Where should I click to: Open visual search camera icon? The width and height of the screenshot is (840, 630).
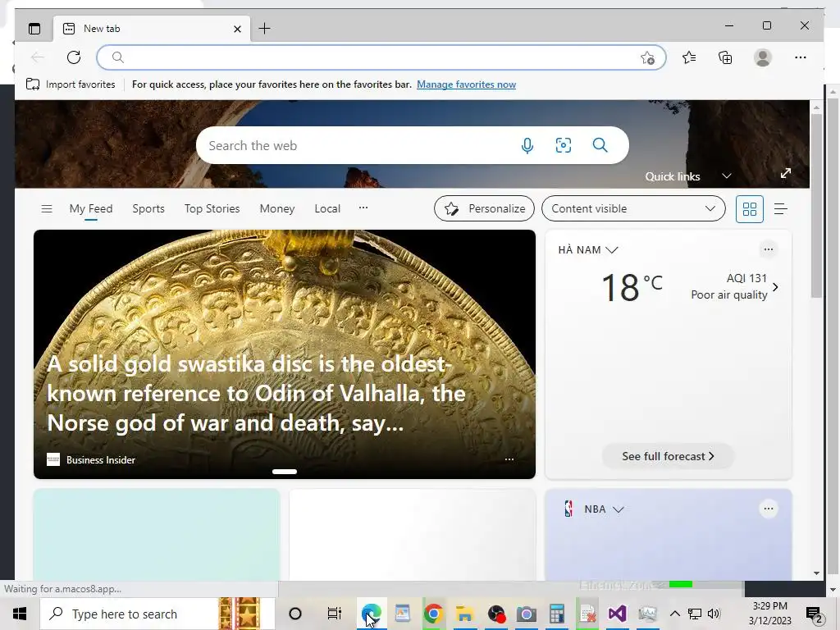563,145
